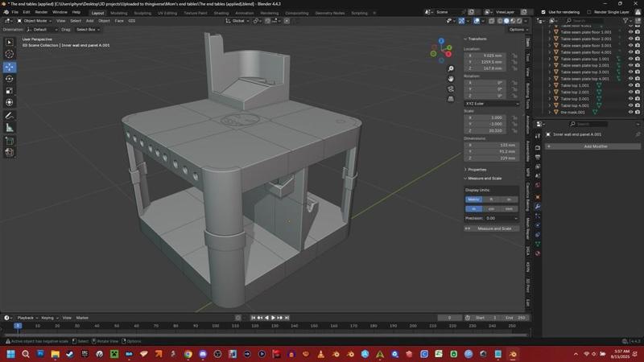Open the Modifiers wrench properties tab

coord(537,207)
